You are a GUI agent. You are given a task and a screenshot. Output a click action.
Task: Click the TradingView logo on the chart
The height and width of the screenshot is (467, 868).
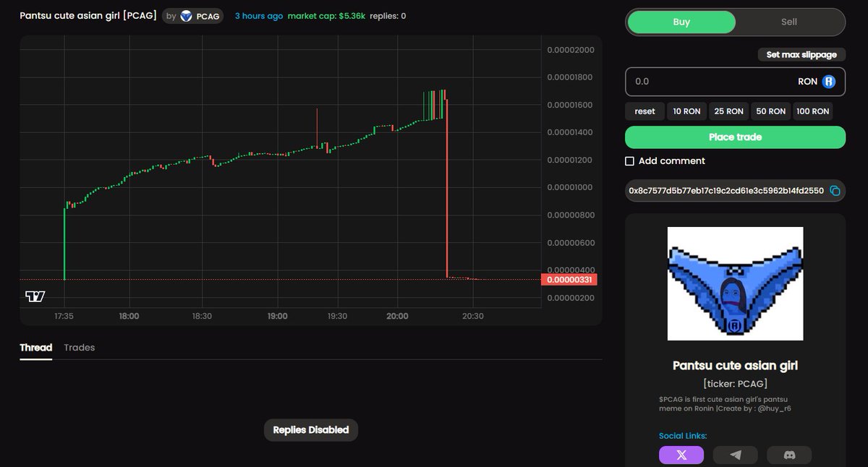tap(35, 296)
